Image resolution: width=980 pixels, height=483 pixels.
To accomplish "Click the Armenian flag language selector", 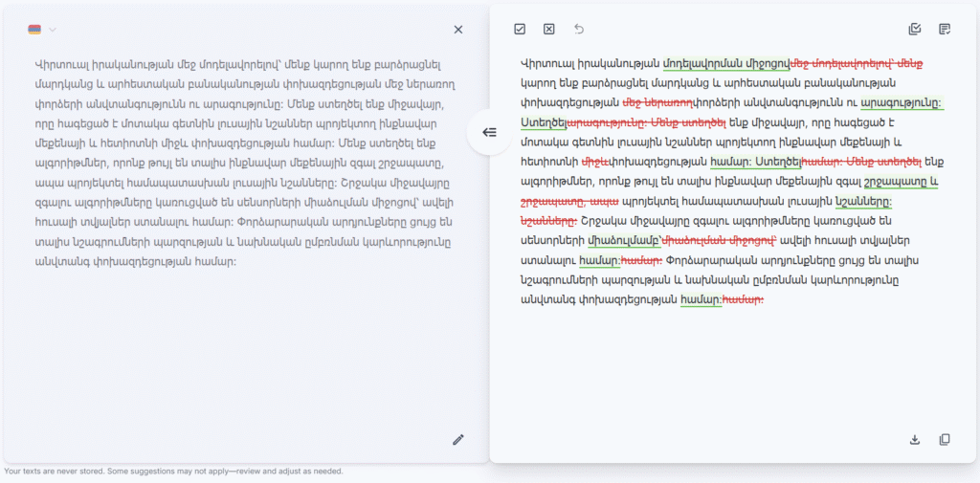I will (35, 30).
